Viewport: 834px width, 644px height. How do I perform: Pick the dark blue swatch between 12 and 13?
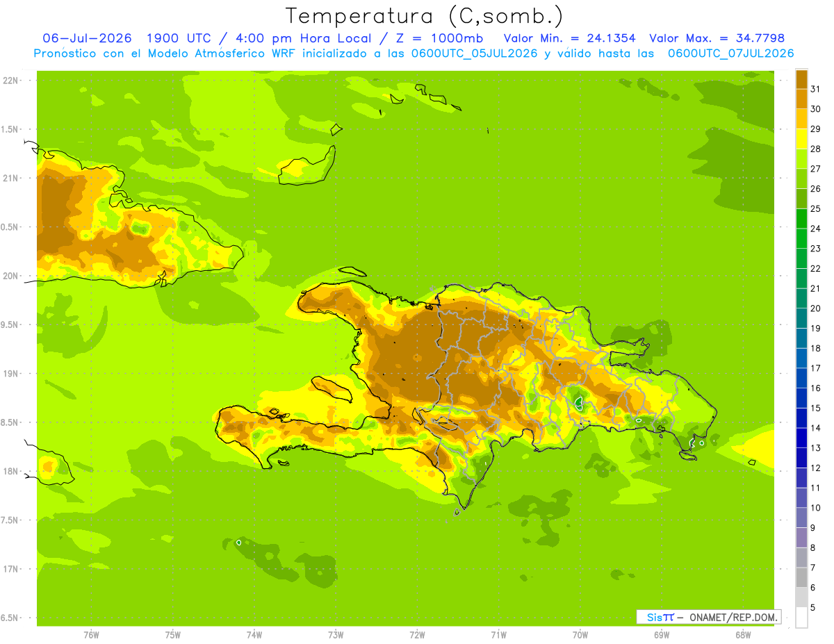click(x=801, y=458)
